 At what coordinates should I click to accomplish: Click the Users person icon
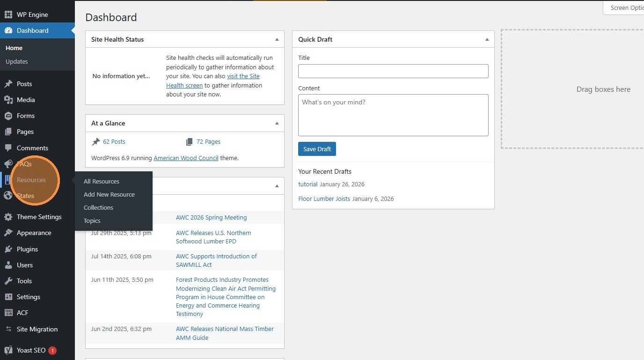click(x=8, y=265)
